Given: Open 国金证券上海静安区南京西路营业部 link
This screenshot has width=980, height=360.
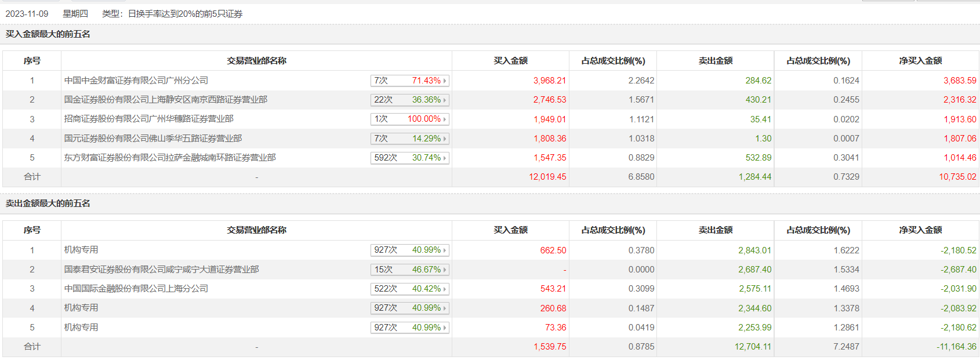Looking at the screenshot, I should tap(165, 100).
